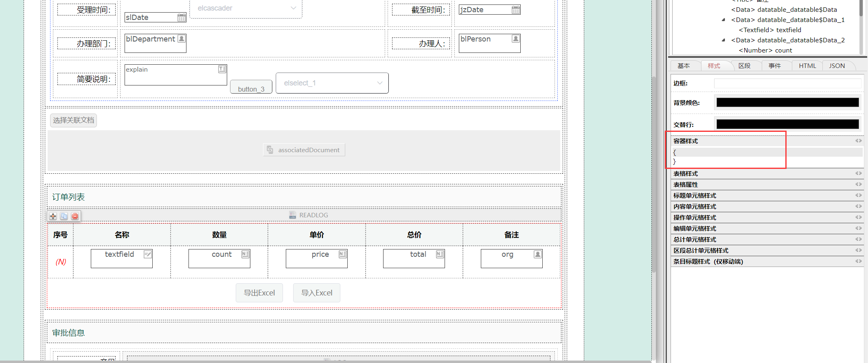
Task: Click the code toggle icon beside 表格属性
Action: point(859,184)
